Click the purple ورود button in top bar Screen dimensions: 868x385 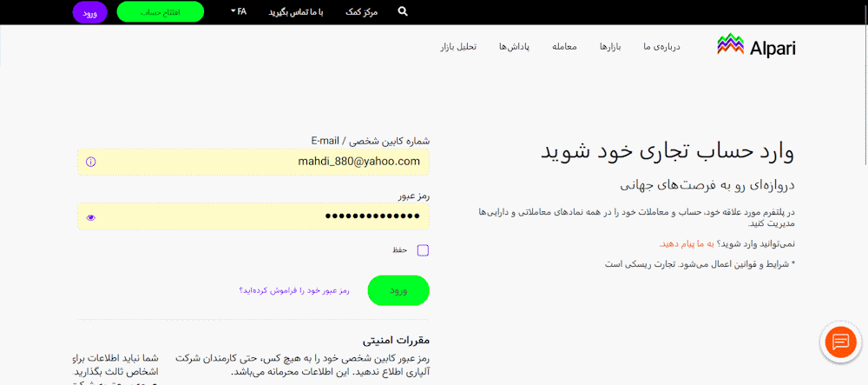click(90, 12)
